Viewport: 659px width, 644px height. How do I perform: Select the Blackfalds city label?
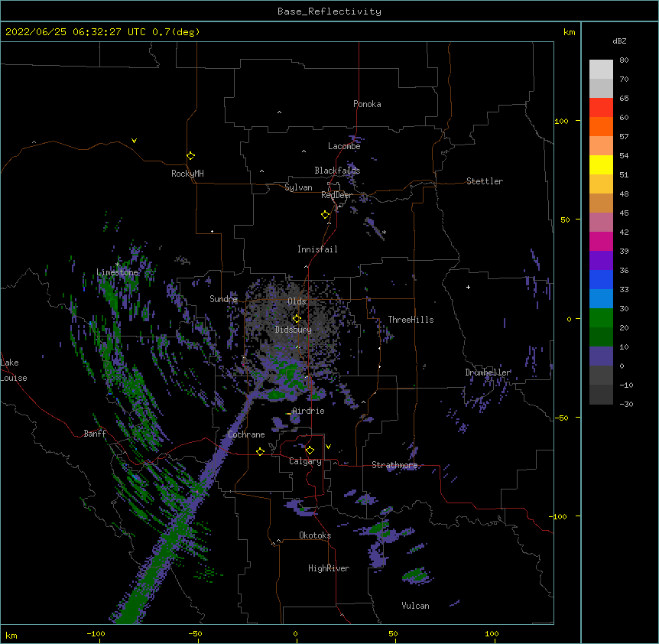coord(337,171)
